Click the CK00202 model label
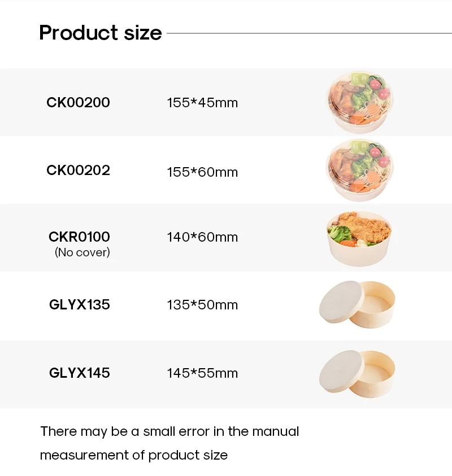Viewport: 452px width, 476px height. [78, 170]
